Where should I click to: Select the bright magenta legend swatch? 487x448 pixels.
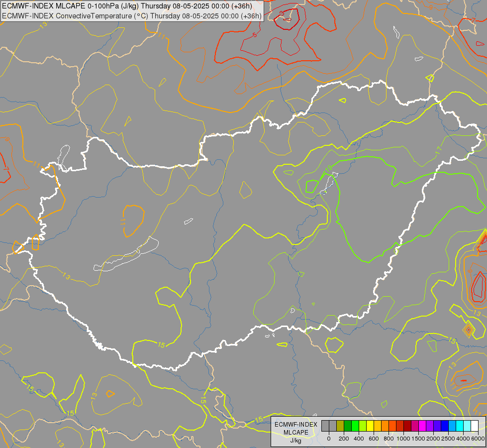423,426
